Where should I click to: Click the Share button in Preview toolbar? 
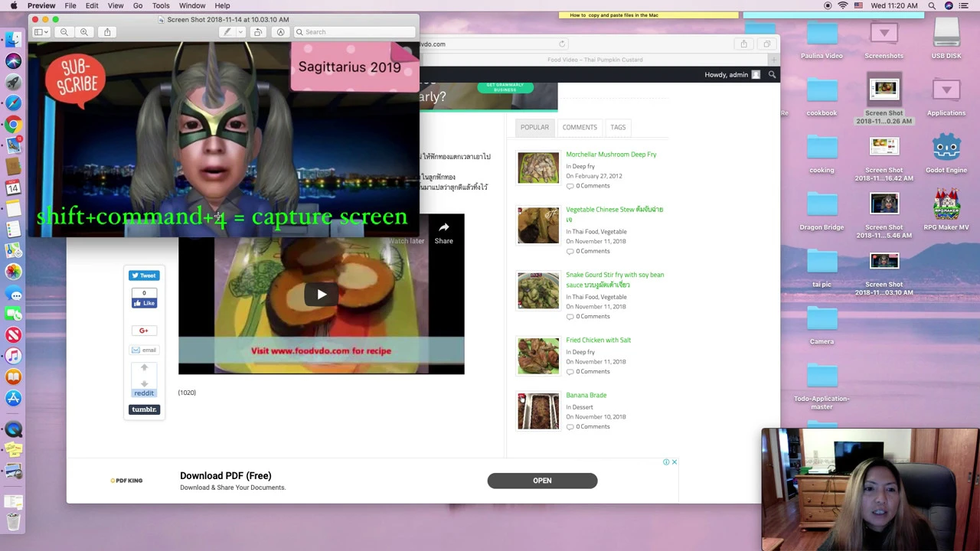coord(107,32)
